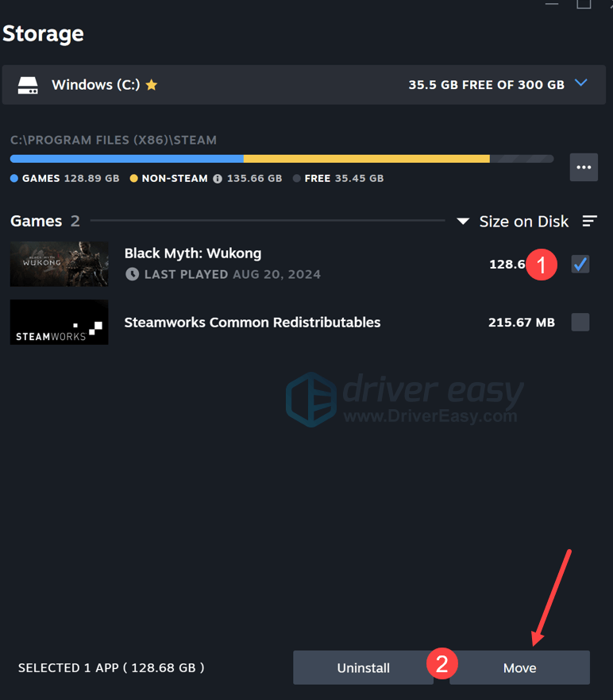The height and width of the screenshot is (700, 613).
Task: Click the yellow NON-STEAM legend dot
Action: [x=133, y=179]
